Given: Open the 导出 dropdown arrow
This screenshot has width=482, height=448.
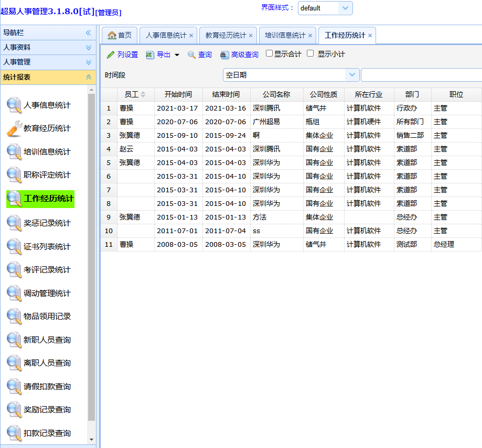Looking at the screenshot, I should click(x=177, y=55).
